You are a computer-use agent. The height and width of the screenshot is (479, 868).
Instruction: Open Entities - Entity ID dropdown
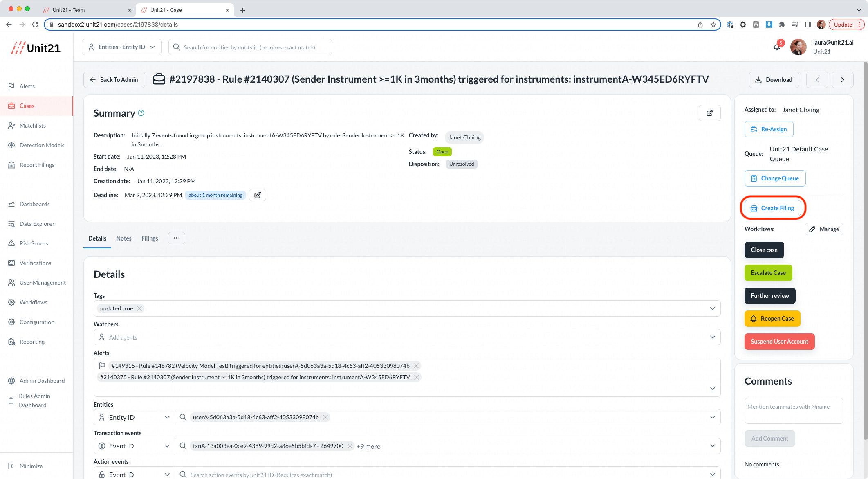point(122,47)
